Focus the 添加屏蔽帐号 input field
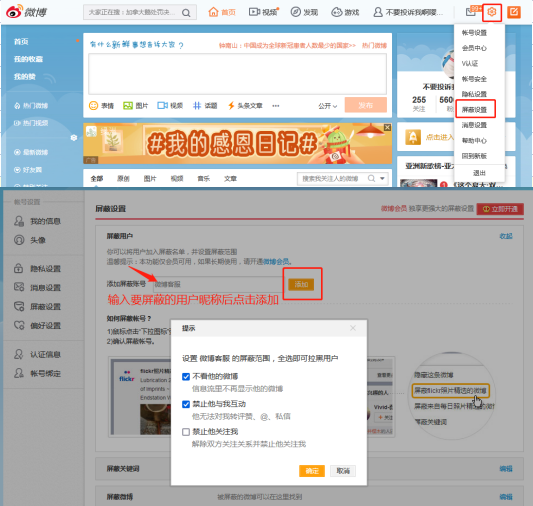 pos(218,284)
